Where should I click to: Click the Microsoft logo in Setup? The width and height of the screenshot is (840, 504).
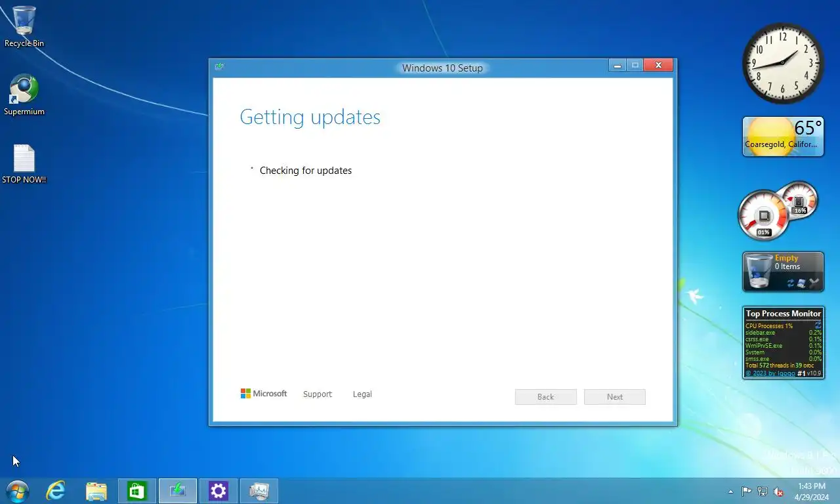click(x=264, y=394)
